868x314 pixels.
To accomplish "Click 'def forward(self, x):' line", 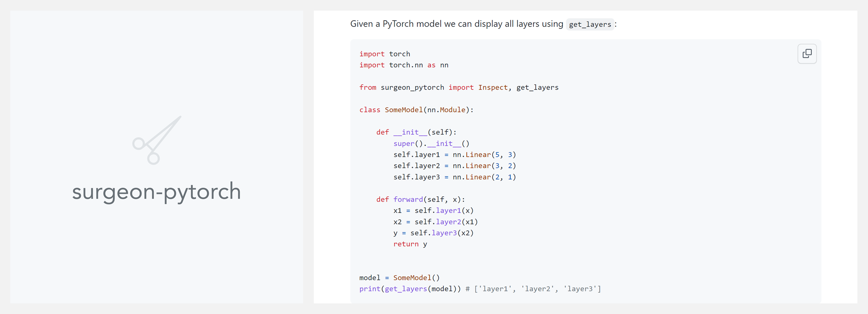I will pos(420,199).
